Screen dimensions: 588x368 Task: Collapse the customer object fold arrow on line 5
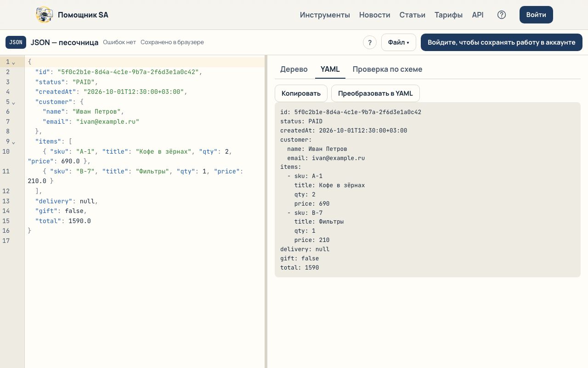click(13, 102)
